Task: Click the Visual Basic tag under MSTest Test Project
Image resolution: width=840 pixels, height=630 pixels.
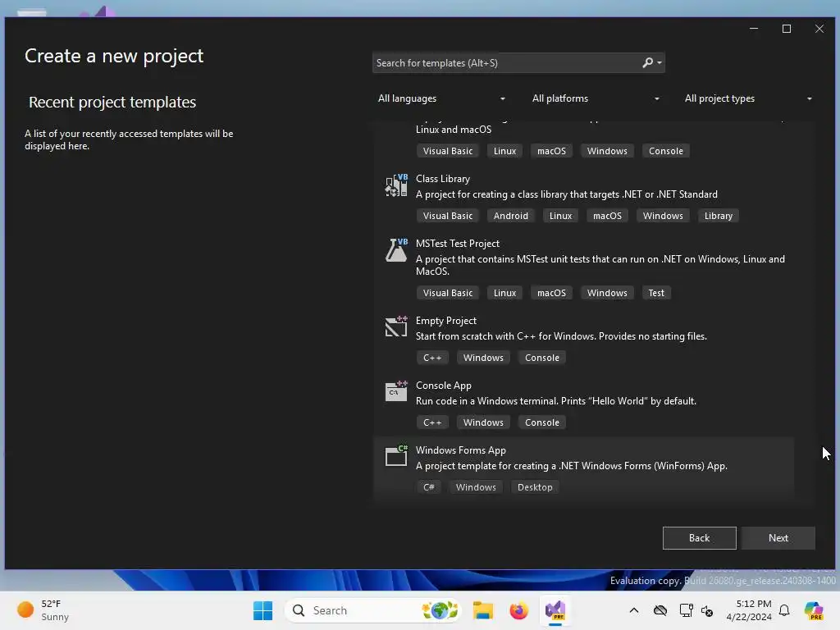Action: point(448,293)
